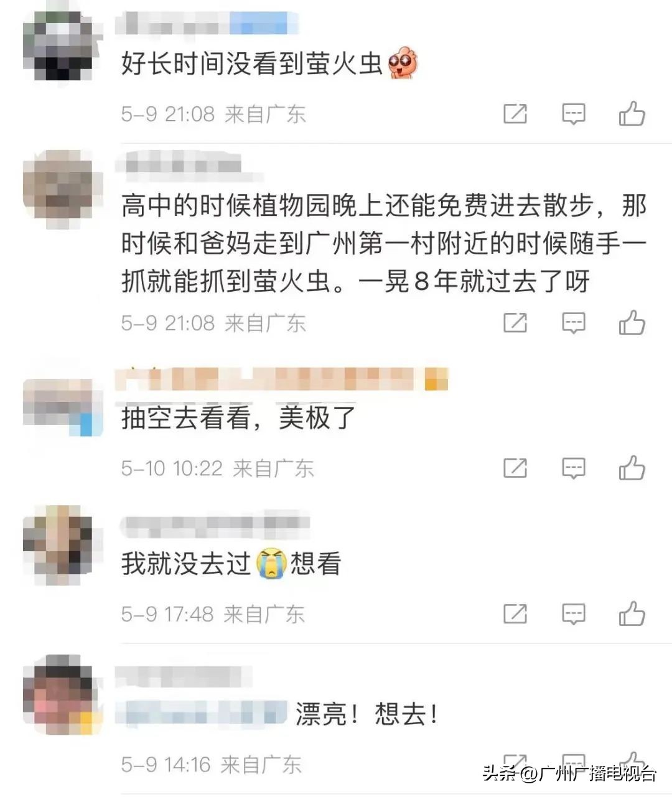Like the comment about not seeing fireflies for a long time
The width and height of the screenshot is (672, 797).
pos(632,114)
